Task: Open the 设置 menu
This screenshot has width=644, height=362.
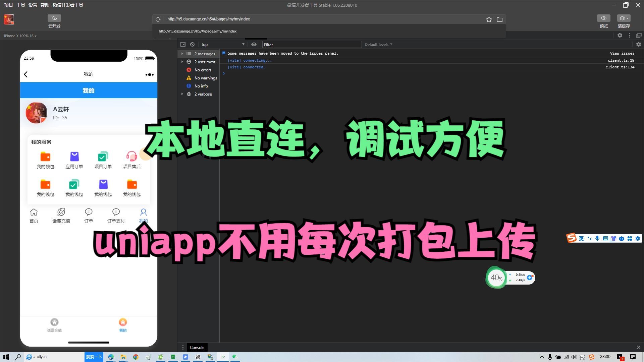Action: click(33, 5)
